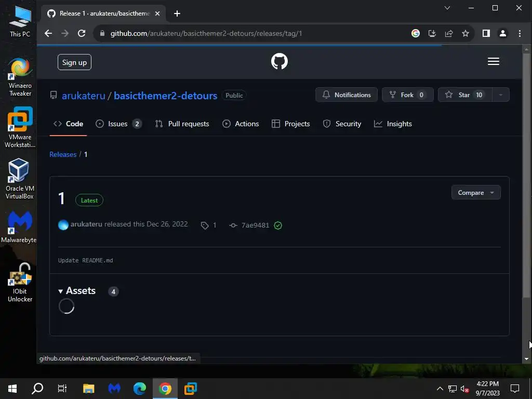
Task: Show hidden system tray icons
Action: pos(440,389)
